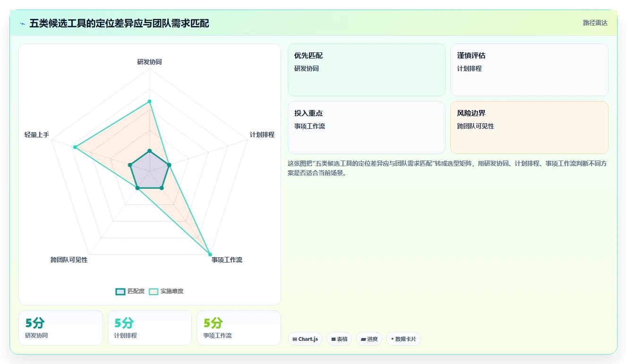The width and height of the screenshot is (627, 364).
Task: Click the 路径雷达 label in the header
Action: click(x=595, y=23)
